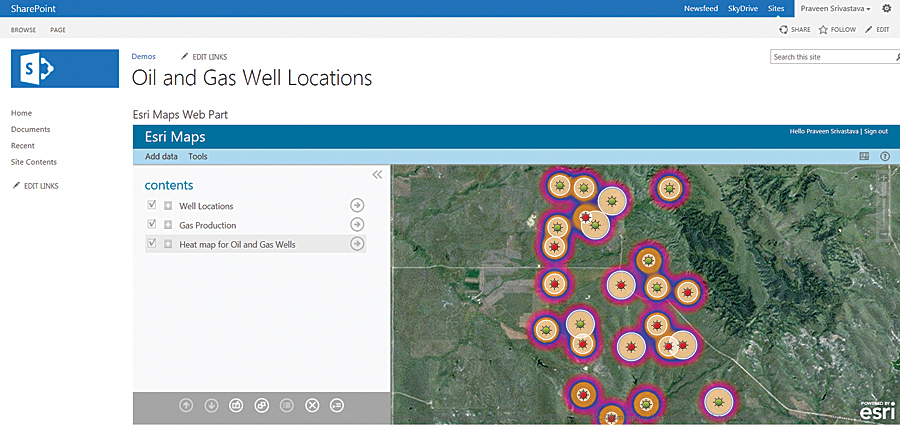
Task: Click the search magnifier icon
Action: (896, 57)
